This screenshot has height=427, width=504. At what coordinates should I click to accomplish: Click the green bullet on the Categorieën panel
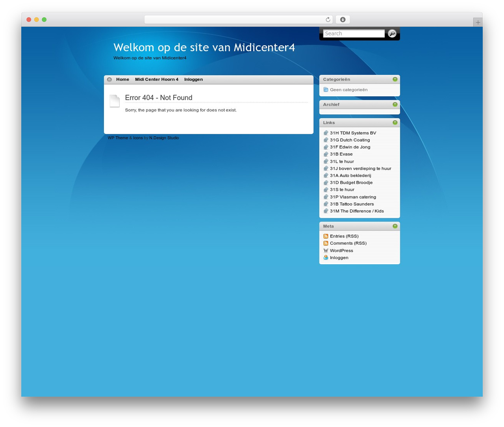click(395, 79)
